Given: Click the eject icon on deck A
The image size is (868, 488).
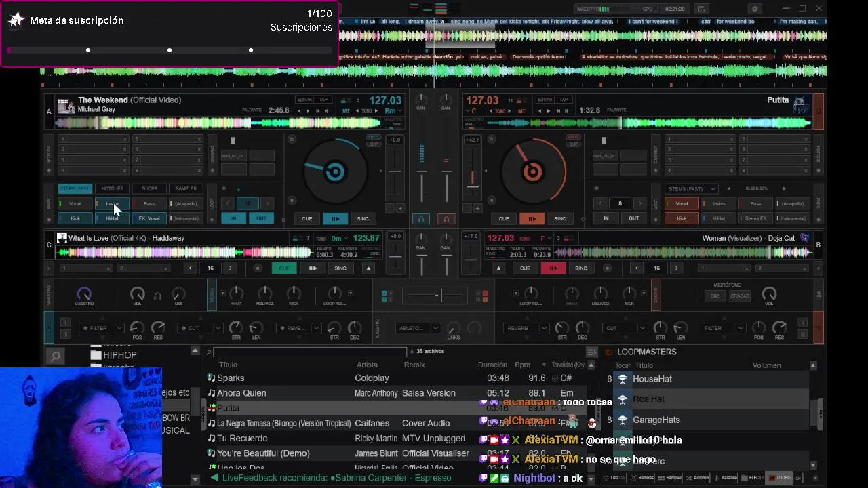Looking at the screenshot, I should [x=292, y=140].
